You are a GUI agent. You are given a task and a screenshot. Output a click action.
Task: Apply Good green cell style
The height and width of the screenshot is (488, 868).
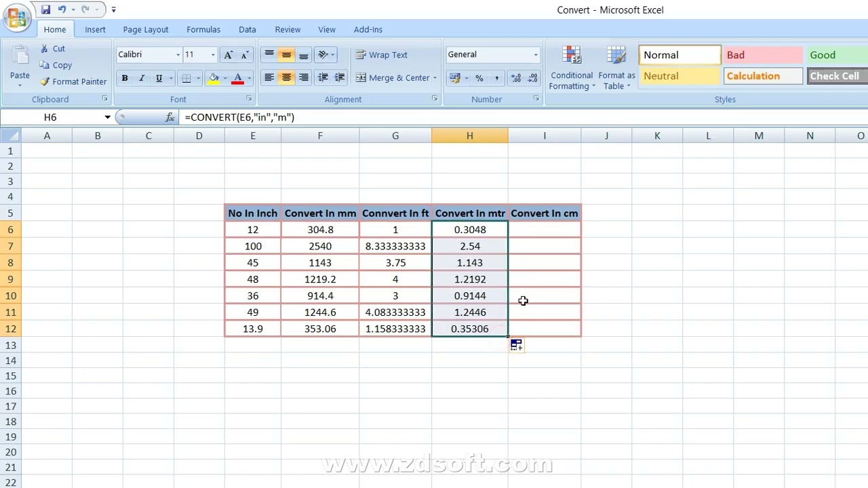click(x=837, y=55)
